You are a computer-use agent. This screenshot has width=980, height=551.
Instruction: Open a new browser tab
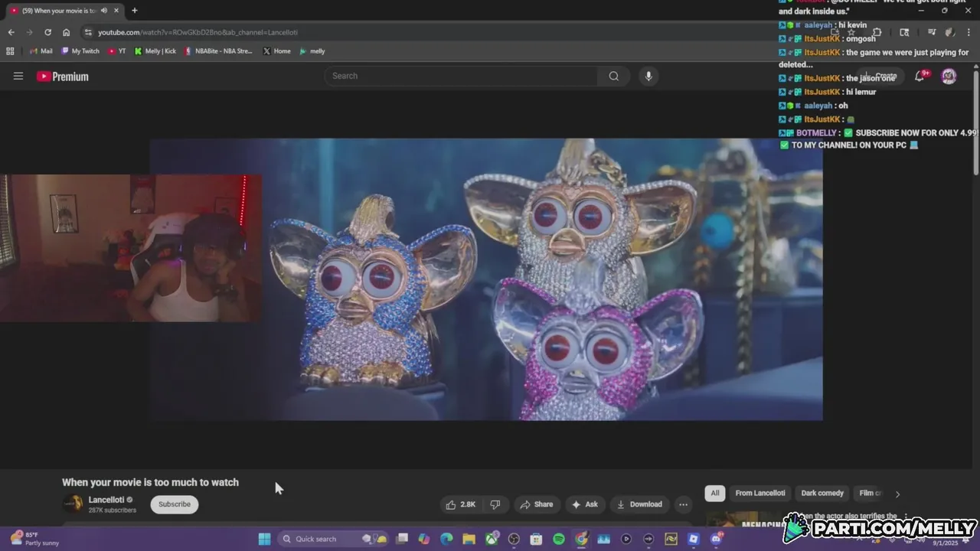135,11
